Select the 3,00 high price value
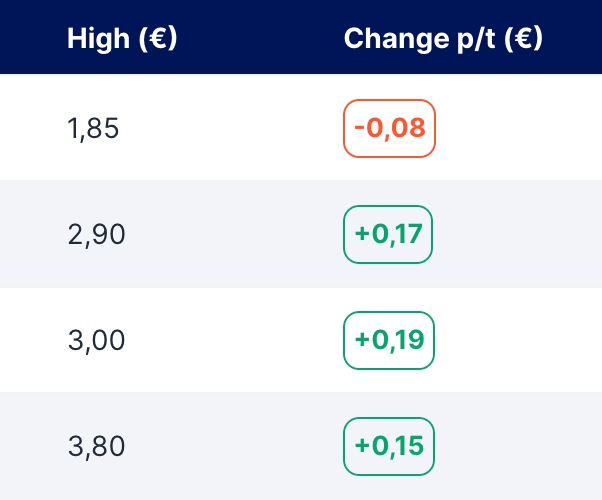This screenshot has width=602, height=500. tap(96, 341)
